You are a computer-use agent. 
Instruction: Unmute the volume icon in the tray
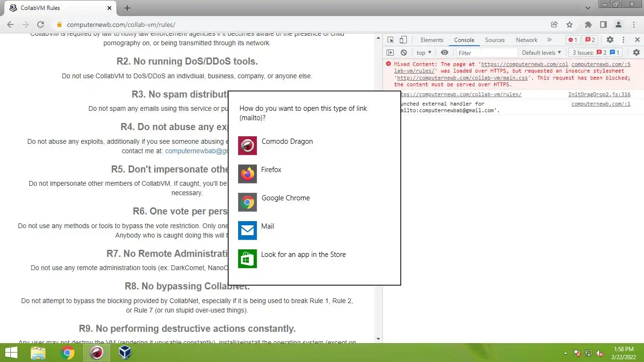tap(600, 353)
